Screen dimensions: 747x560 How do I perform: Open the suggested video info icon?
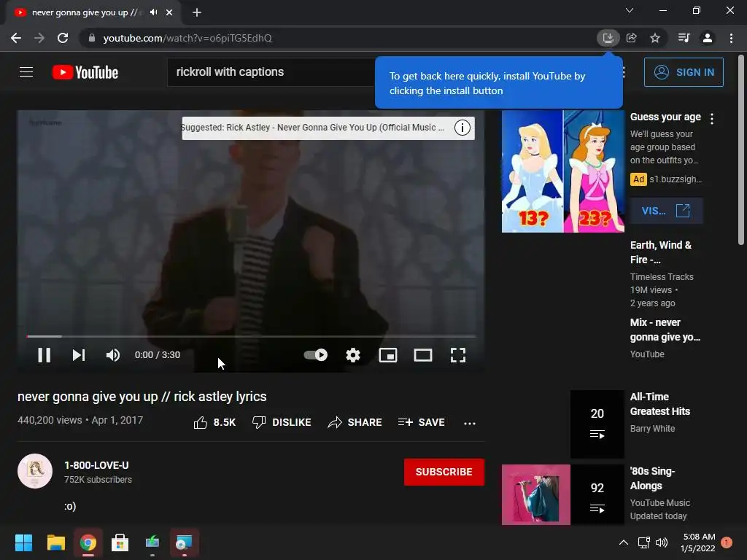462,128
